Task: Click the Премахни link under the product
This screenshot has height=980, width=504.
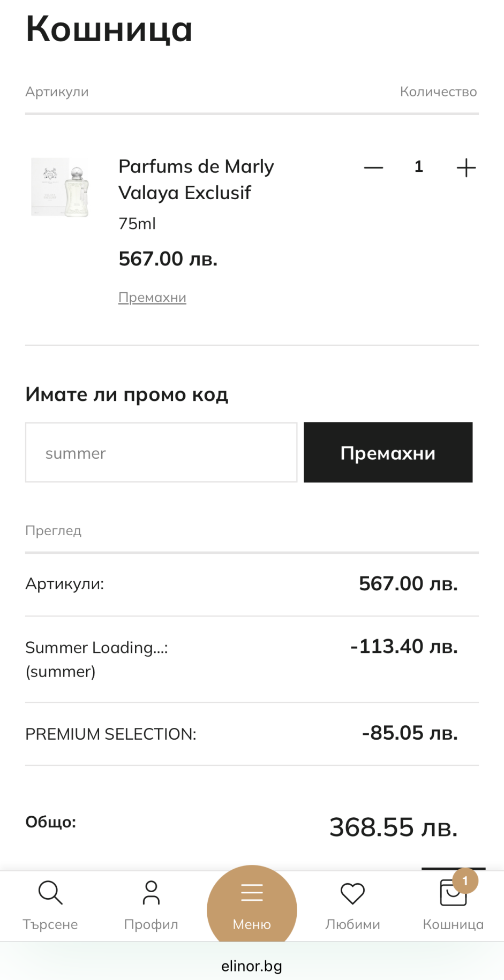Action: 152,297
